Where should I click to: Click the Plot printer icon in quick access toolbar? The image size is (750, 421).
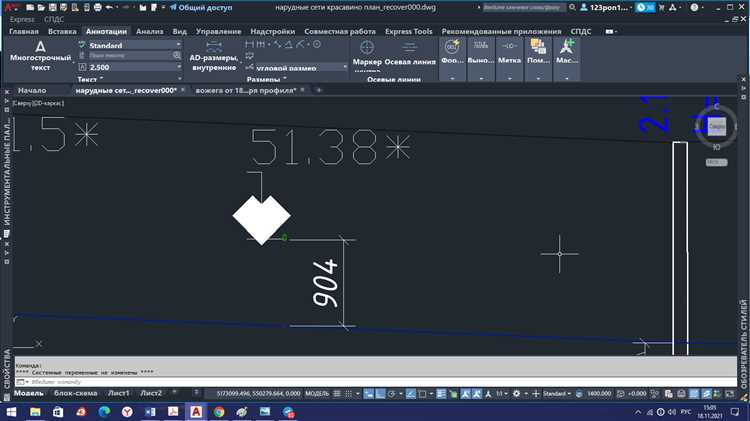coord(98,8)
